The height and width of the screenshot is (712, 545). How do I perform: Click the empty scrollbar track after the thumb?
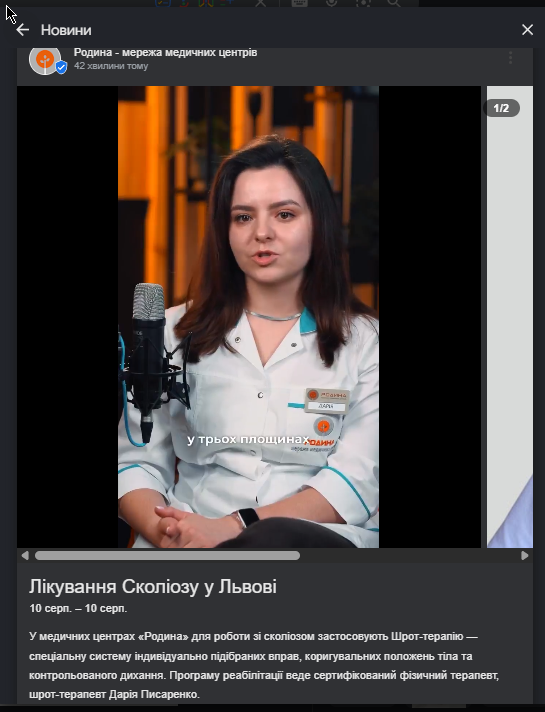410,555
